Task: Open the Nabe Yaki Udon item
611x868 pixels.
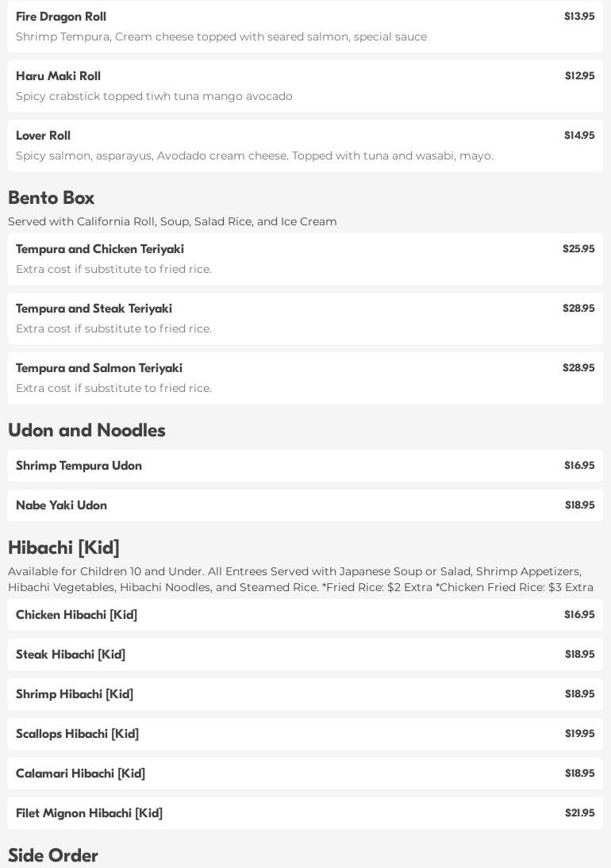Action: click(305, 505)
